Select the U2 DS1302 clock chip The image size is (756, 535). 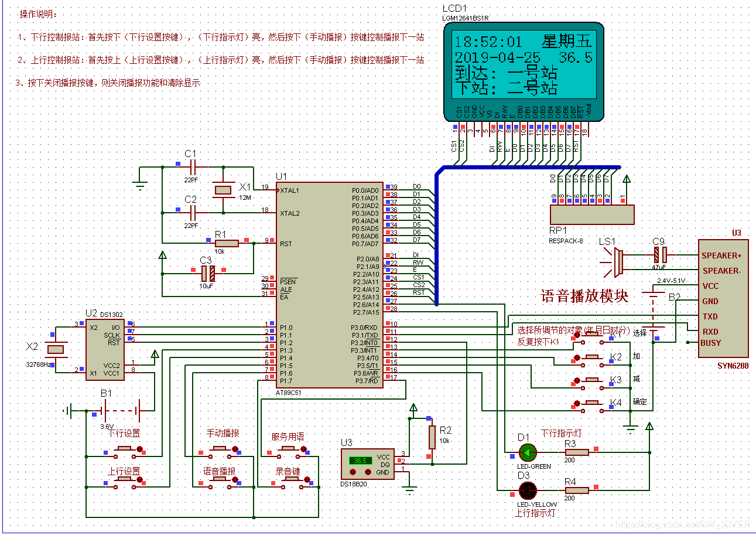(104, 350)
